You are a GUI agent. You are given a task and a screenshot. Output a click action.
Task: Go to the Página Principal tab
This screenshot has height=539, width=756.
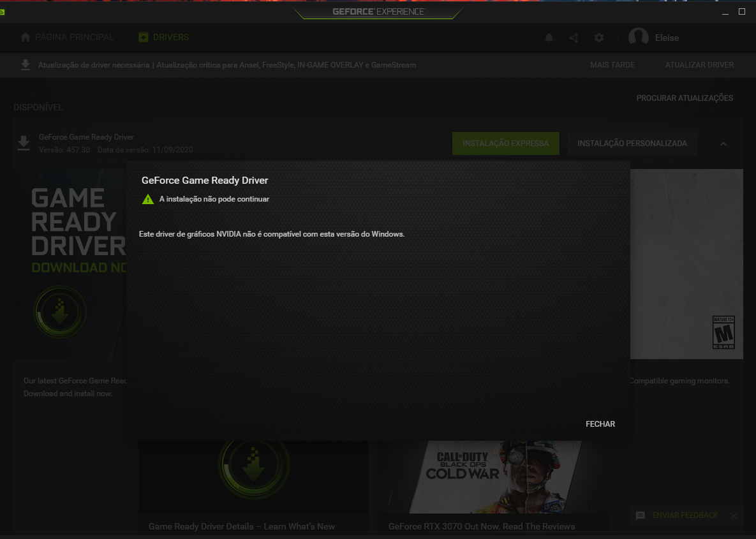click(67, 37)
